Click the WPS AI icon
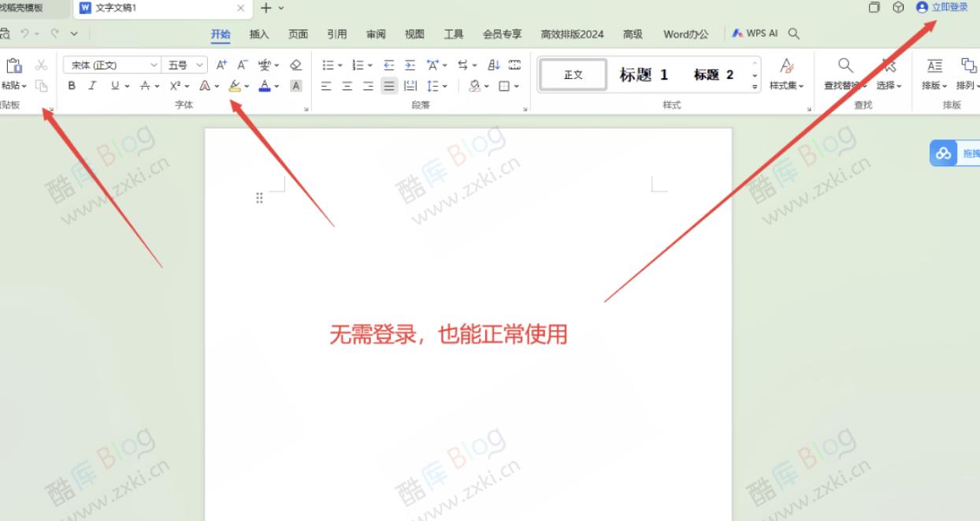This screenshot has height=521, width=980. point(738,34)
